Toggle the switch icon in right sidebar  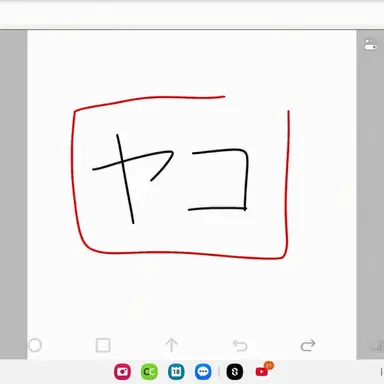click(x=370, y=45)
